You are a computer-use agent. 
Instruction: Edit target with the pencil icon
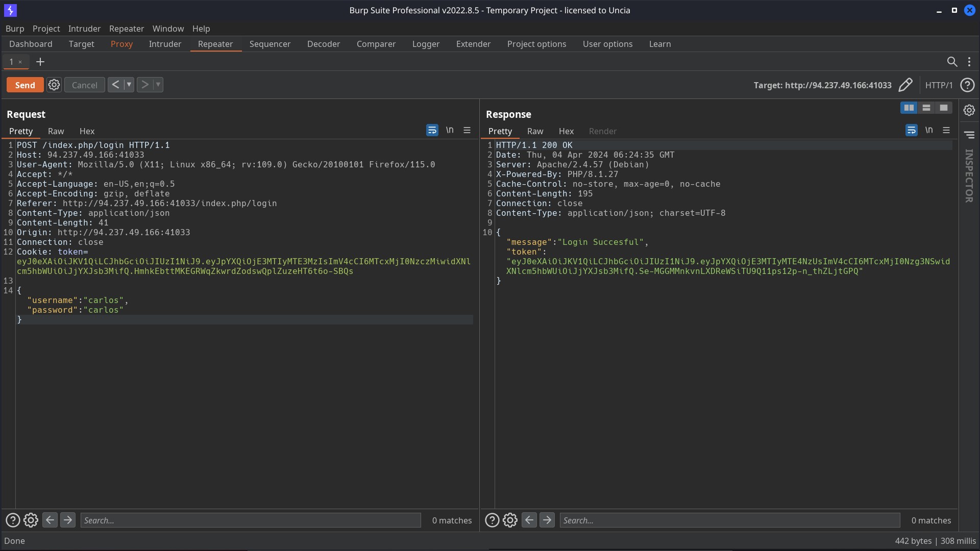(x=905, y=85)
